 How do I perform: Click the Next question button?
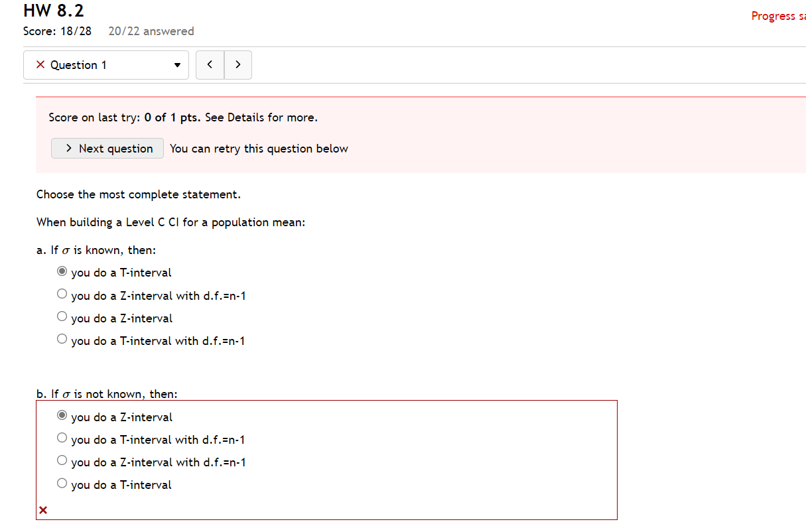click(107, 149)
